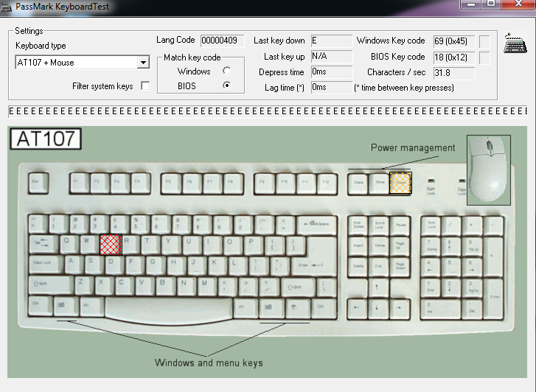Image resolution: width=536 pixels, height=392 pixels.
Task: Select the BIOS match key code radio
Action: [x=226, y=85]
